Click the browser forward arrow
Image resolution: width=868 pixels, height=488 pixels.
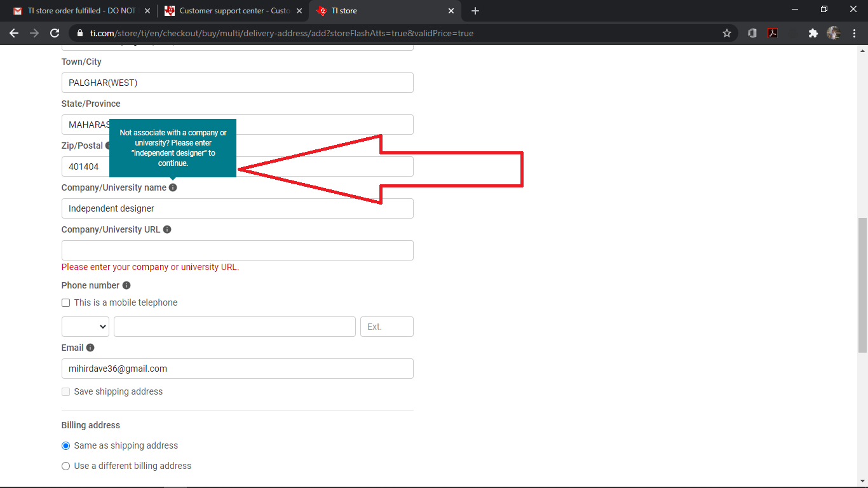click(34, 33)
